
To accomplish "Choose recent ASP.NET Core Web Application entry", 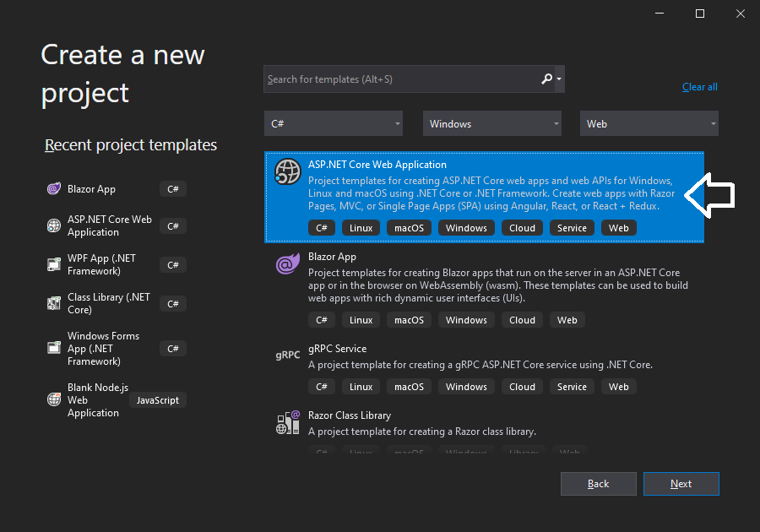I will pyautogui.click(x=117, y=225).
